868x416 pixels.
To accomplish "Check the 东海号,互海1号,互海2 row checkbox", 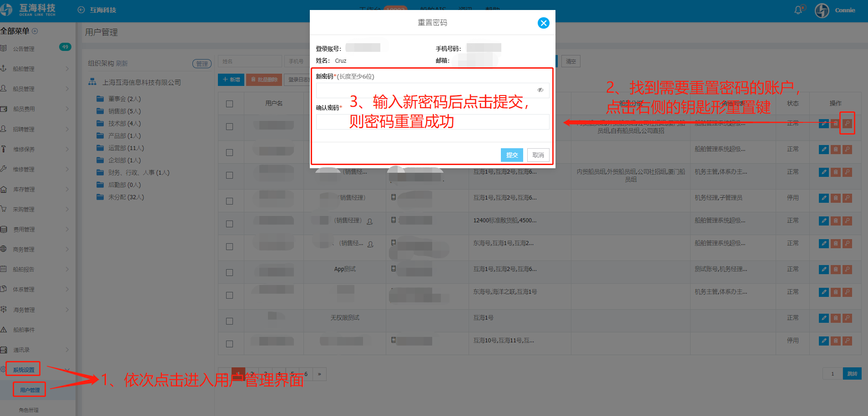I will tap(230, 246).
